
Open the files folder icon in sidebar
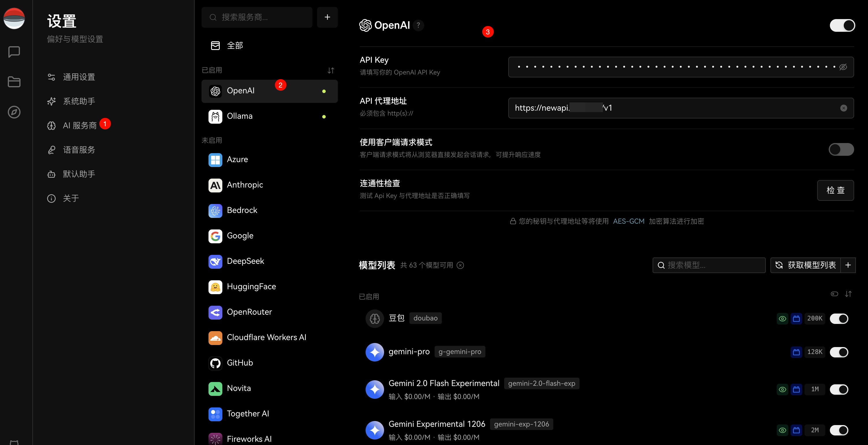14,82
